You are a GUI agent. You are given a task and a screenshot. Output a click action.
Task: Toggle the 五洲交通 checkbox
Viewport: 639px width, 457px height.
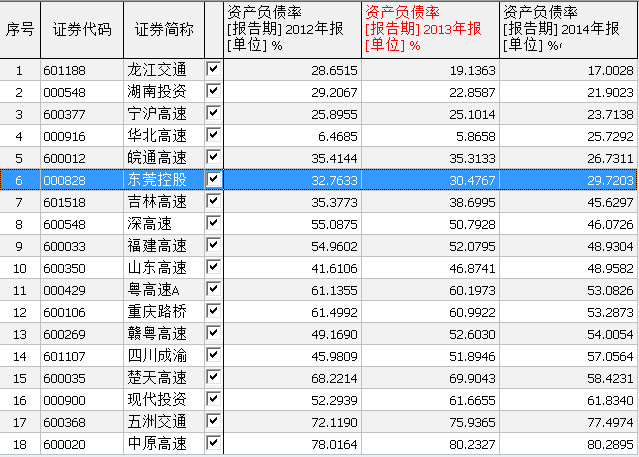click(x=214, y=421)
